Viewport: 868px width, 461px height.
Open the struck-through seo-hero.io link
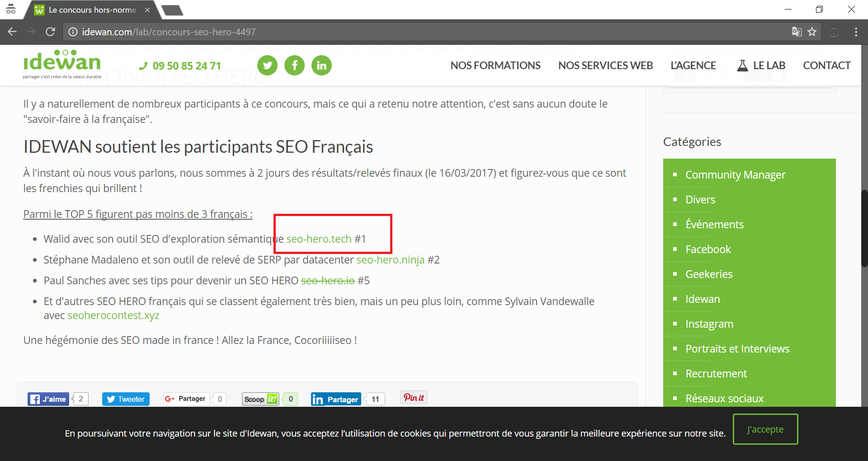click(x=328, y=280)
